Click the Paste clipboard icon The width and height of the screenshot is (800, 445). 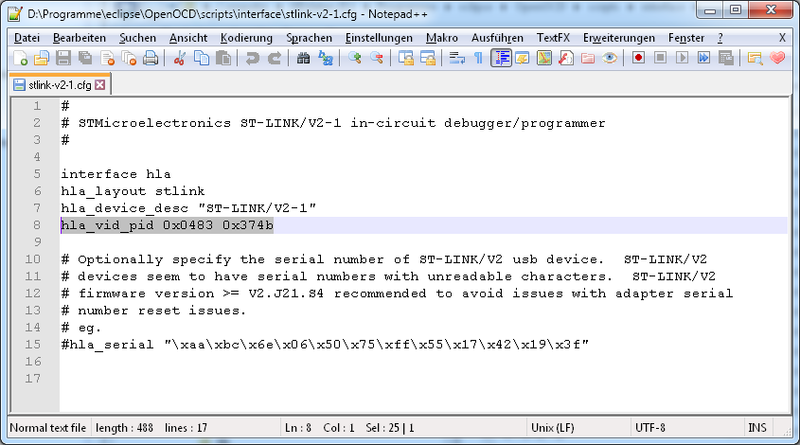pyautogui.click(x=223, y=58)
